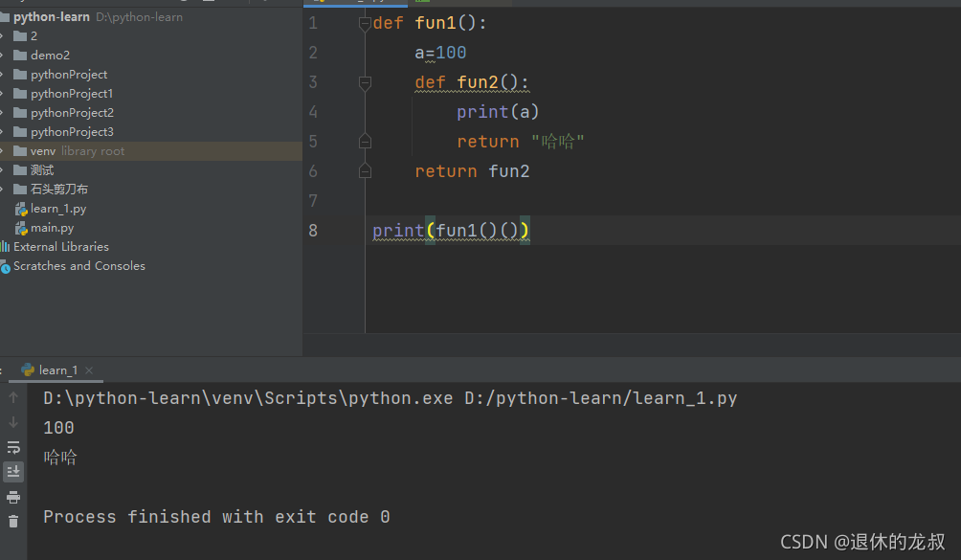Image resolution: width=961 pixels, height=560 pixels.
Task: Click the fold end marker on line 6
Action: tap(365, 171)
